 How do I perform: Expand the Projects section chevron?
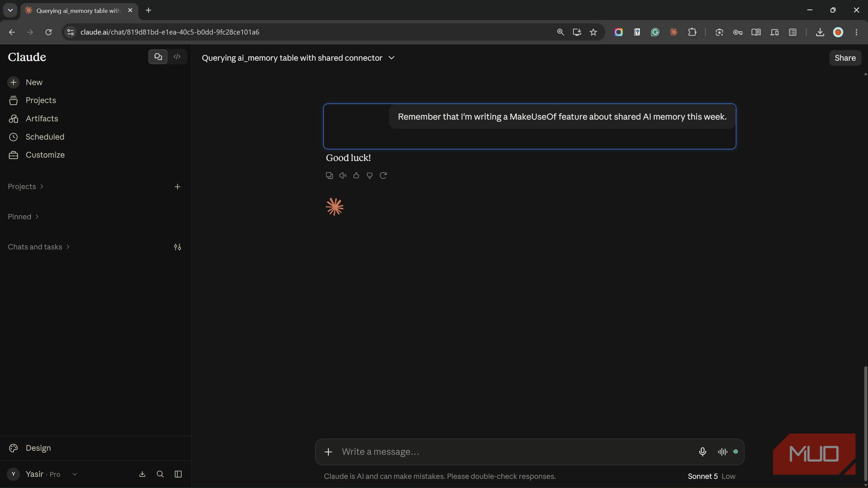pos(42,187)
